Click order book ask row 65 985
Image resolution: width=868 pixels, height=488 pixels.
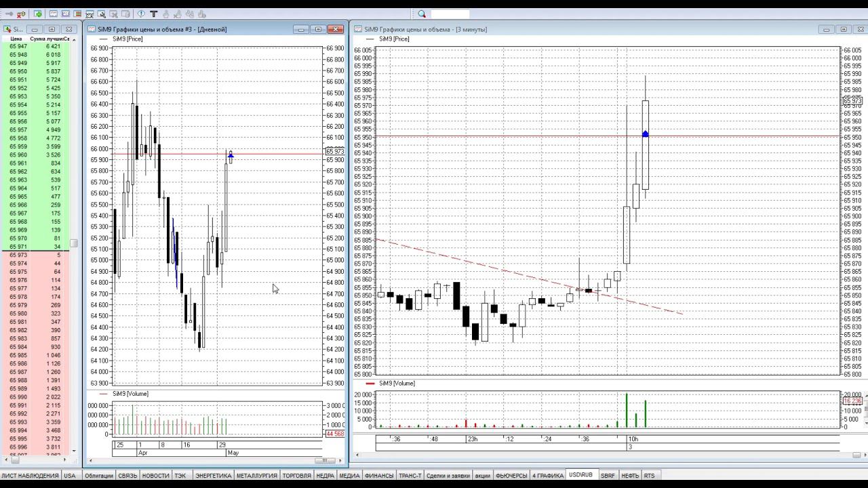35,355
